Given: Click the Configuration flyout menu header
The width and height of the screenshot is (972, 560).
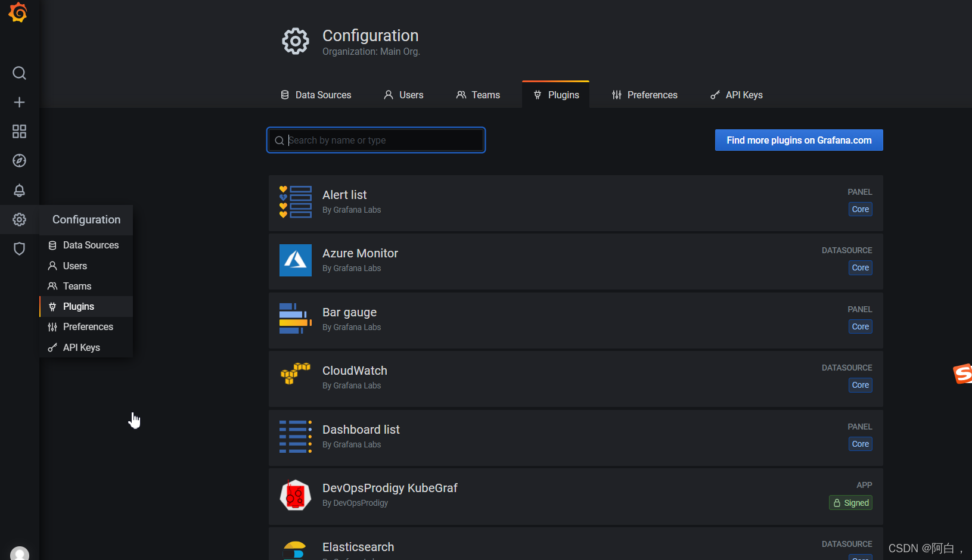Looking at the screenshot, I should [86, 220].
